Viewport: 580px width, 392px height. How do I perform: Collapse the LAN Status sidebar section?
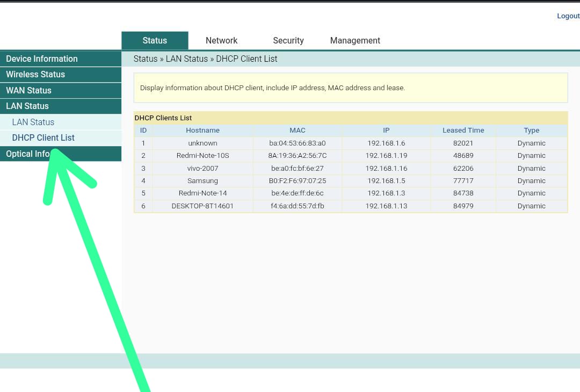[27, 106]
